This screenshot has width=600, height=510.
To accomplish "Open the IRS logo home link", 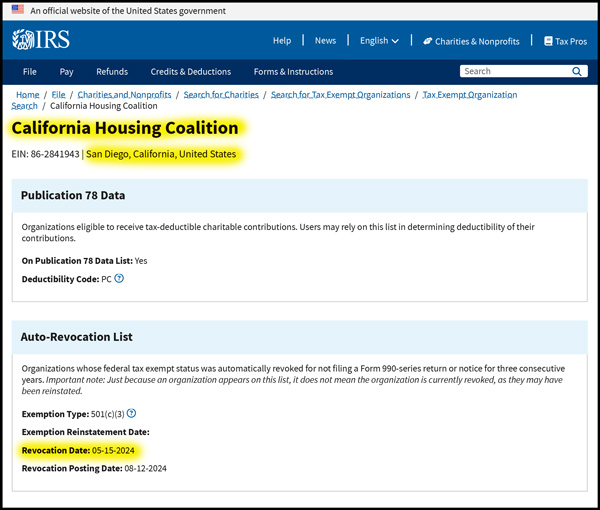I will (x=41, y=39).
